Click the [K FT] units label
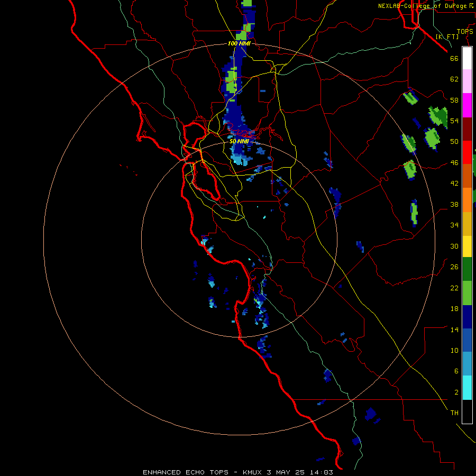Viewport: 476px width, 476px height. tap(447, 36)
